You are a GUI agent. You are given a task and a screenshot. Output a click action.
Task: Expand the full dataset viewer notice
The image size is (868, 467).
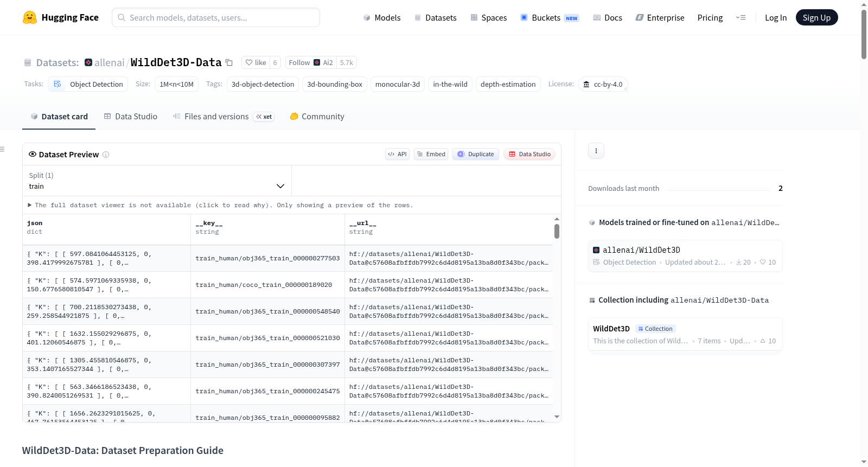(220, 205)
